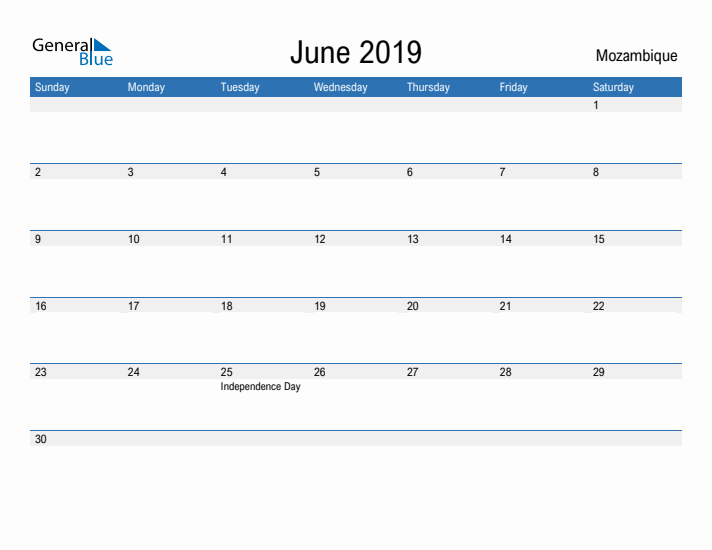Click date 11 in the calendar
Screen dimensions: 712x550
point(227,239)
